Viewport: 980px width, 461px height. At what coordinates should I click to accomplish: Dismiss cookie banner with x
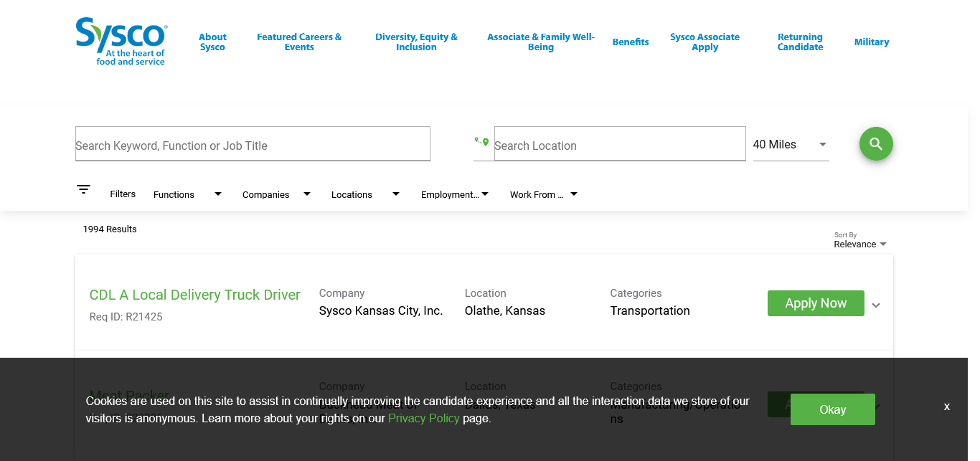(946, 407)
